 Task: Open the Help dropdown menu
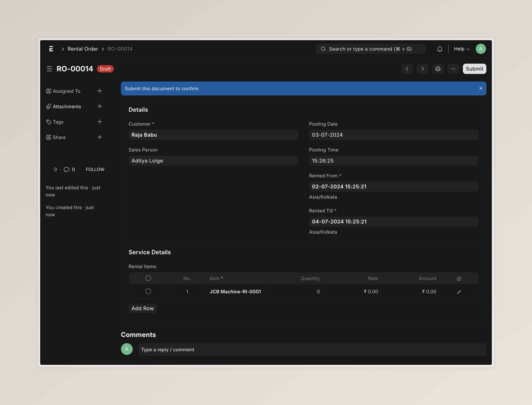click(x=461, y=49)
